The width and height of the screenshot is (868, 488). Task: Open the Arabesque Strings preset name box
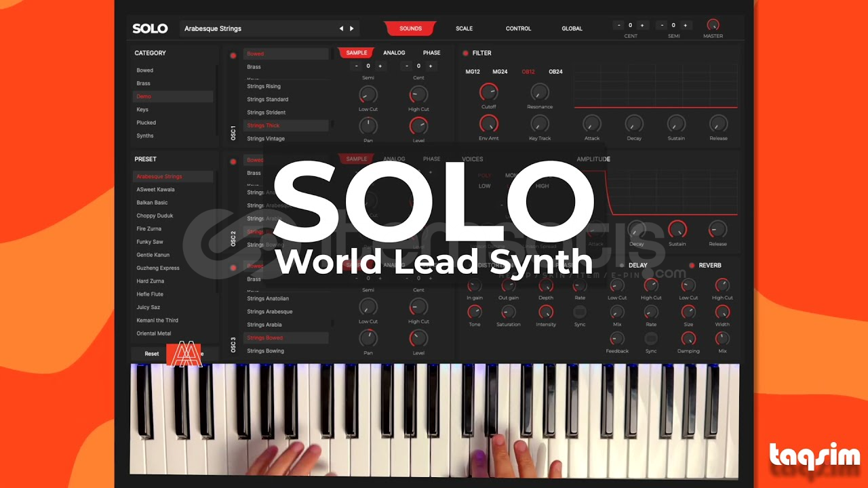click(x=271, y=28)
